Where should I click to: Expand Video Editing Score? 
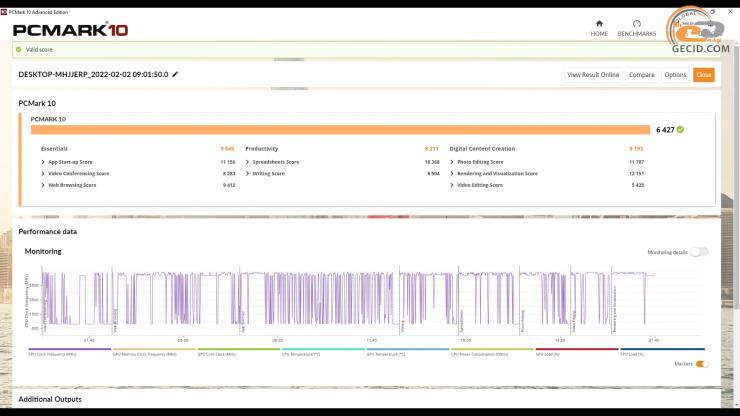point(452,185)
